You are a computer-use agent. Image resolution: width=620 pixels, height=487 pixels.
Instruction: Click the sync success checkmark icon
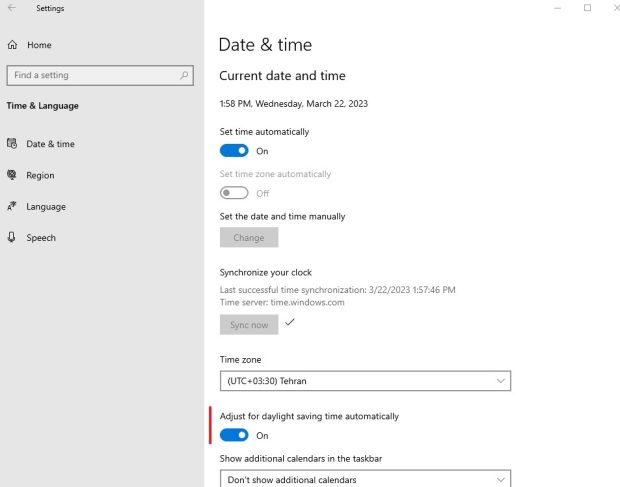(290, 323)
